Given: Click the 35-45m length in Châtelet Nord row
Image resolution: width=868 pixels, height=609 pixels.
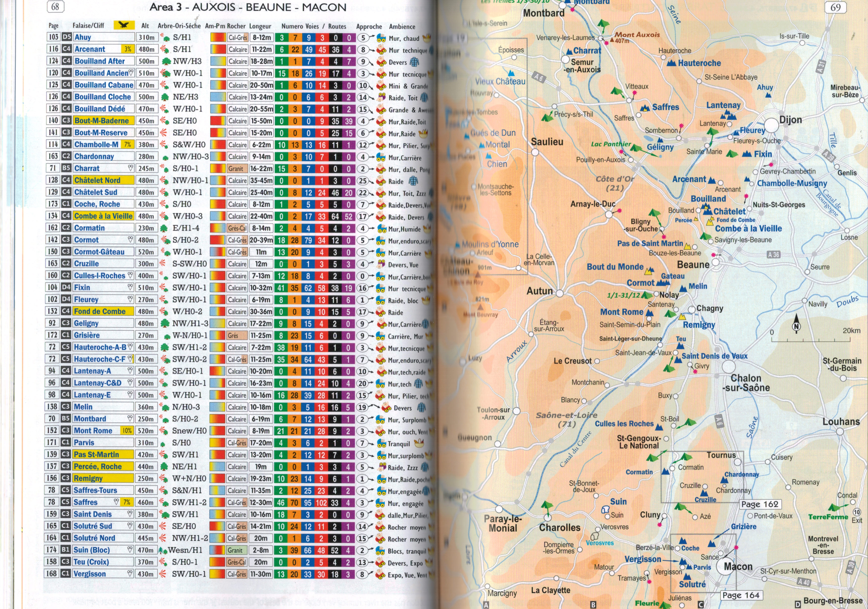Looking at the screenshot, I should pos(261,181).
